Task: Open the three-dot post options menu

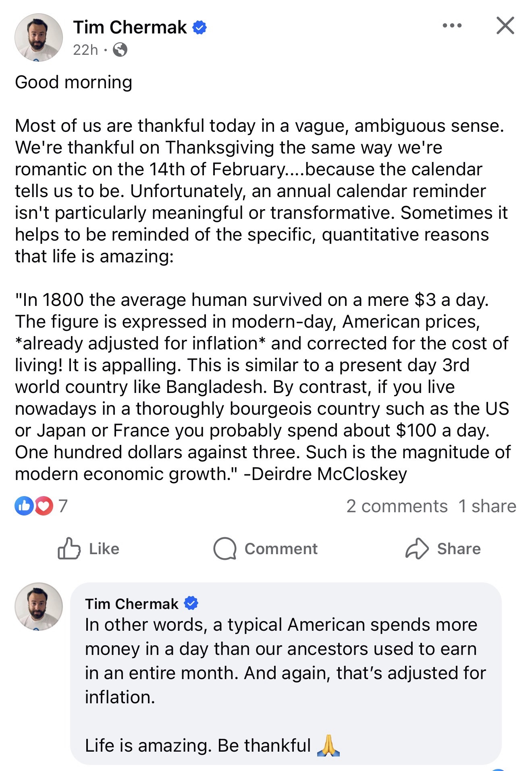Action: point(452,26)
